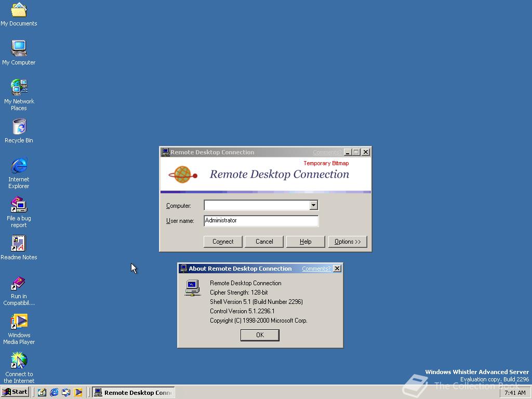Close the Remote Desktop Connection window
This screenshot has height=399, width=532.
tap(365, 152)
